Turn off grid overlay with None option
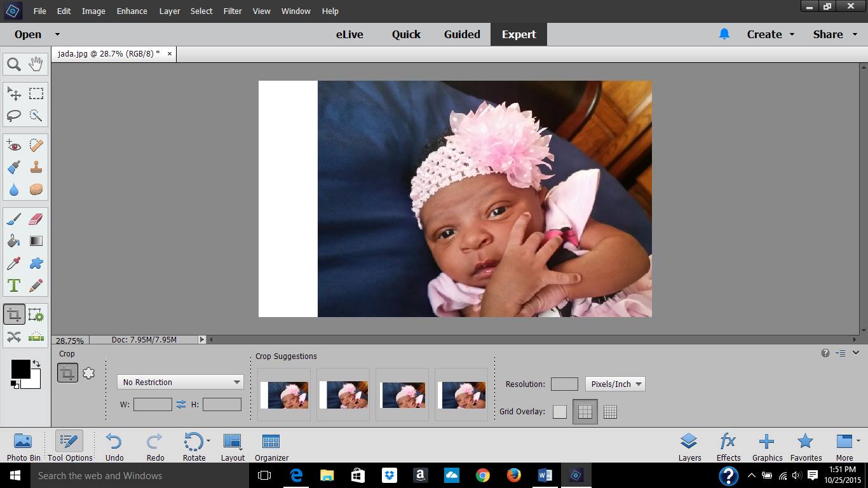The width and height of the screenshot is (868, 488). (x=559, y=412)
